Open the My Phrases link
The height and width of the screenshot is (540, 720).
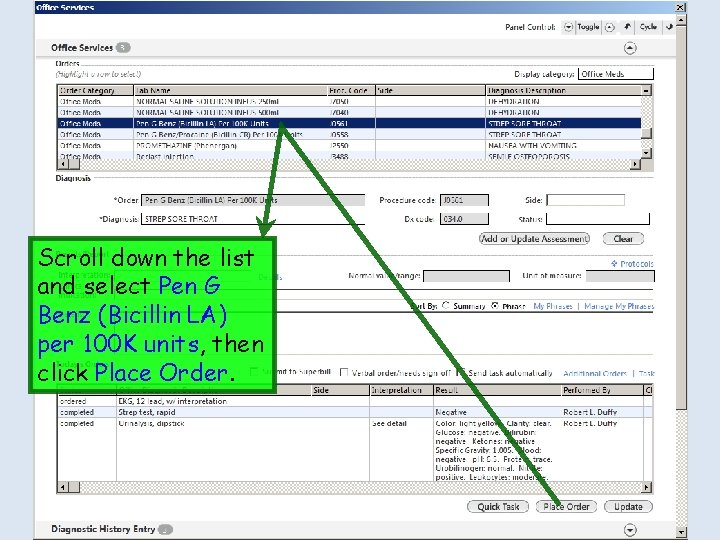553,306
